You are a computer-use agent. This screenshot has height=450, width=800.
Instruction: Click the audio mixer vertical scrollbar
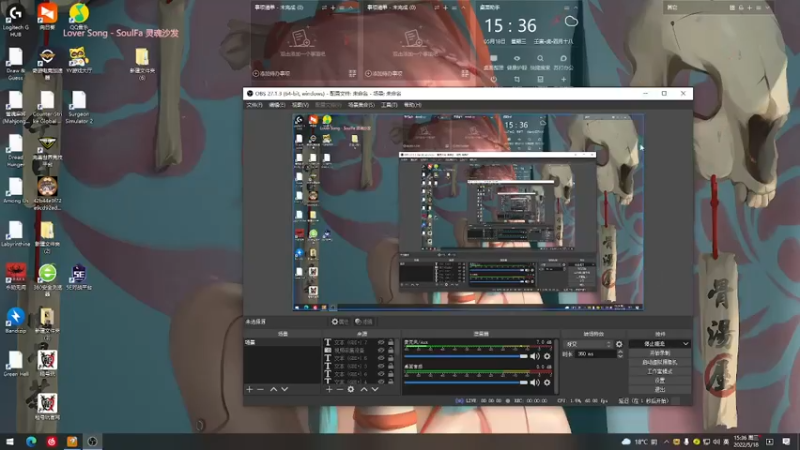(x=557, y=366)
